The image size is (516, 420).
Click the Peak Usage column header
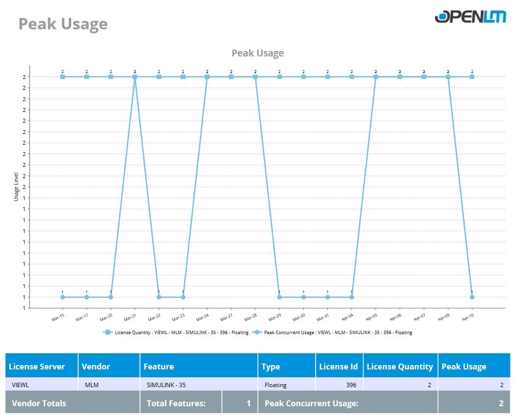(464, 367)
